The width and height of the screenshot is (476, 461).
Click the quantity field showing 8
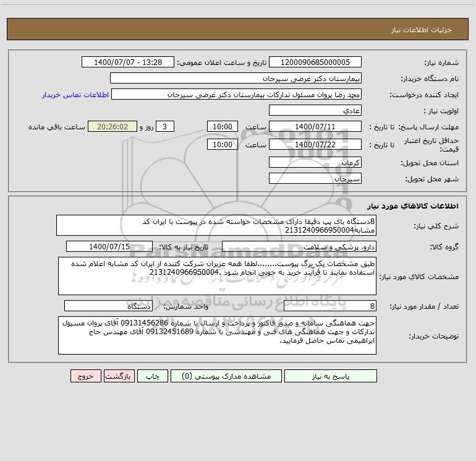click(330, 306)
